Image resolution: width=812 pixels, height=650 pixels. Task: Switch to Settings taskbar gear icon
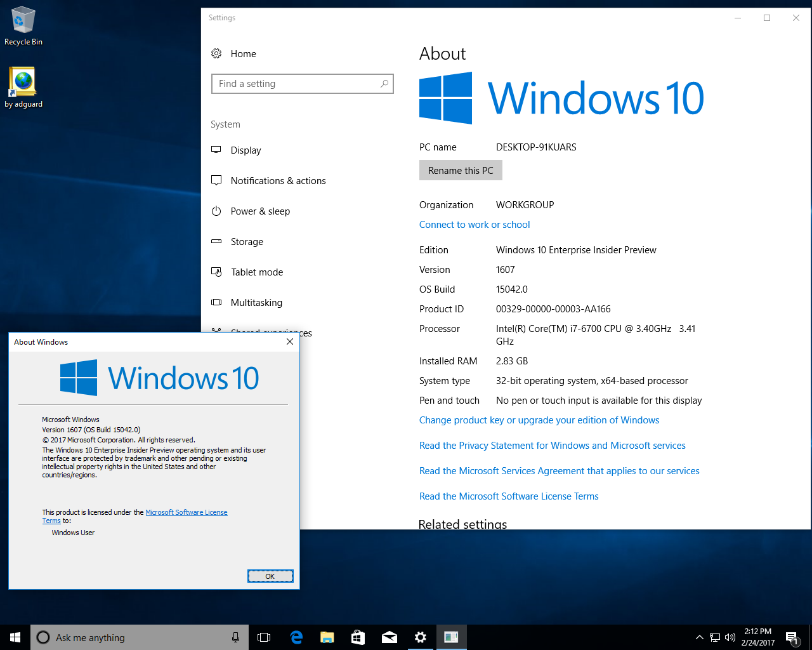(420, 637)
